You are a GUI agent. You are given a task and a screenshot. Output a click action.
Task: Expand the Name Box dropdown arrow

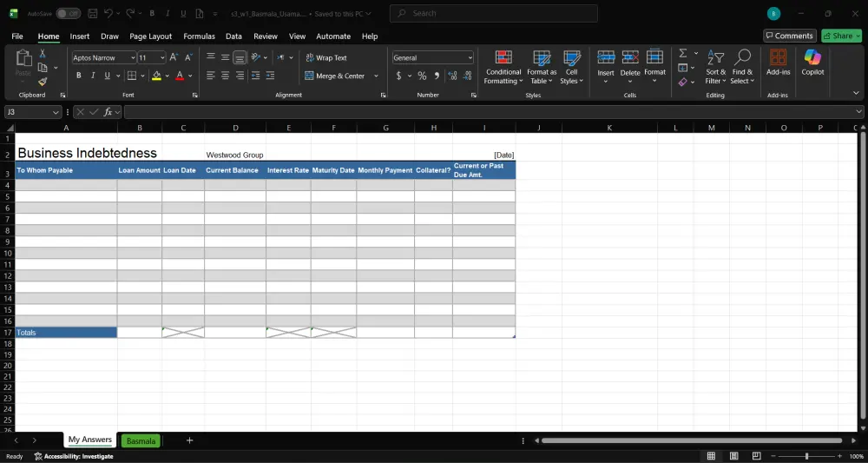[x=56, y=112]
